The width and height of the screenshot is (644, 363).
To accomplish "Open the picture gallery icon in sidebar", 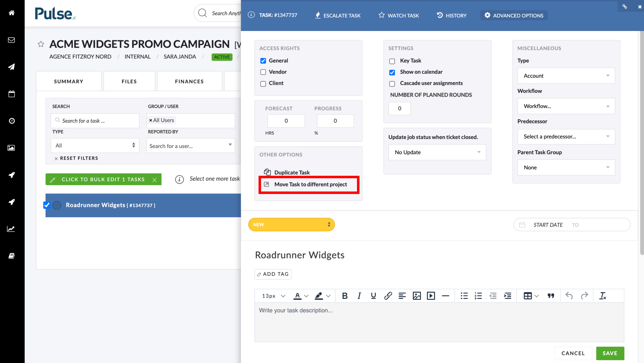I will (x=11, y=148).
